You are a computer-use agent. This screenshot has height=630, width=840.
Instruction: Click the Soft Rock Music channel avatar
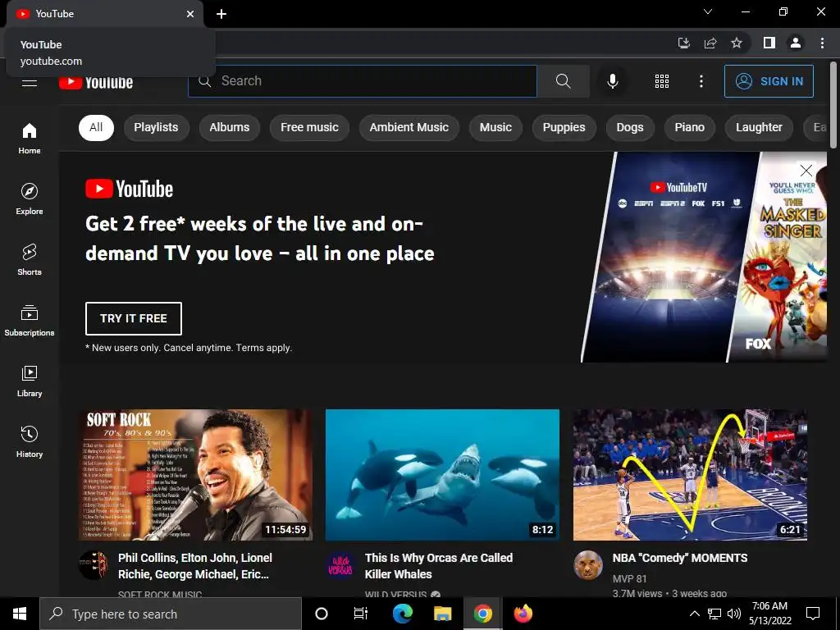coord(94,564)
